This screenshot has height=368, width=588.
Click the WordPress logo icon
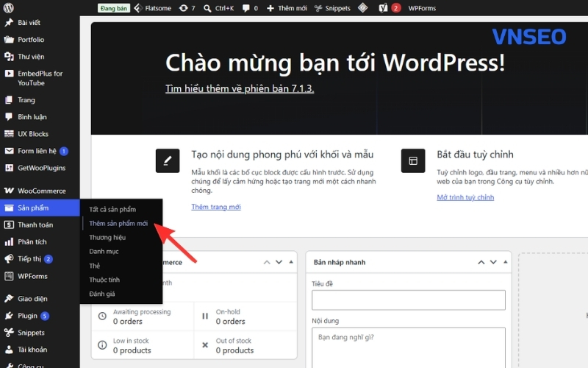coord(8,7)
